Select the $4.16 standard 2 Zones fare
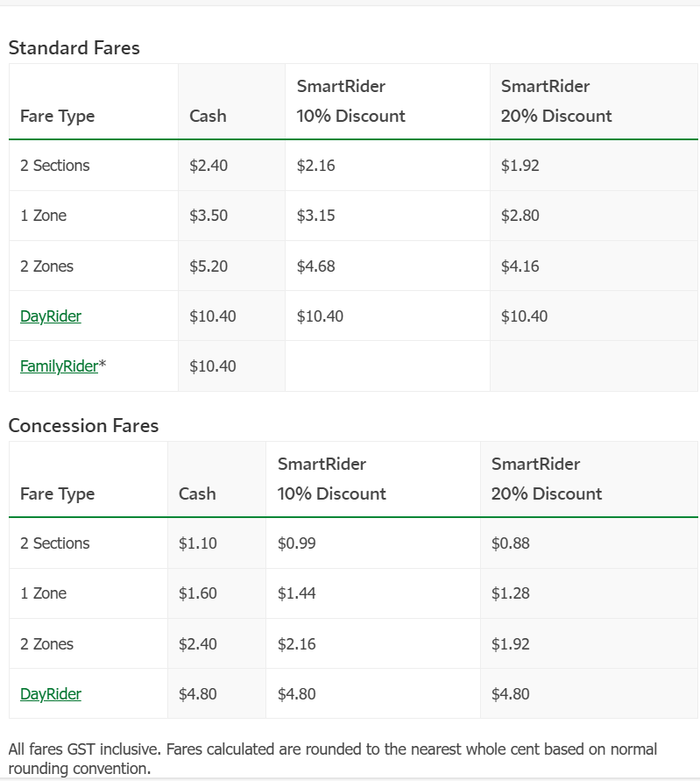The width and height of the screenshot is (700, 781). pyautogui.click(x=520, y=266)
